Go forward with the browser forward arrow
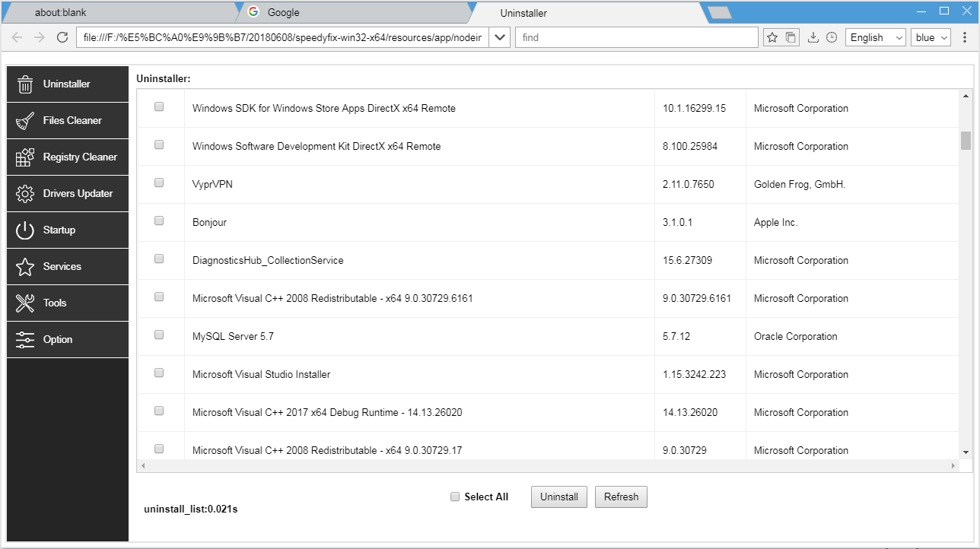The height and width of the screenshot is (549, 980). tap(40, 37)
